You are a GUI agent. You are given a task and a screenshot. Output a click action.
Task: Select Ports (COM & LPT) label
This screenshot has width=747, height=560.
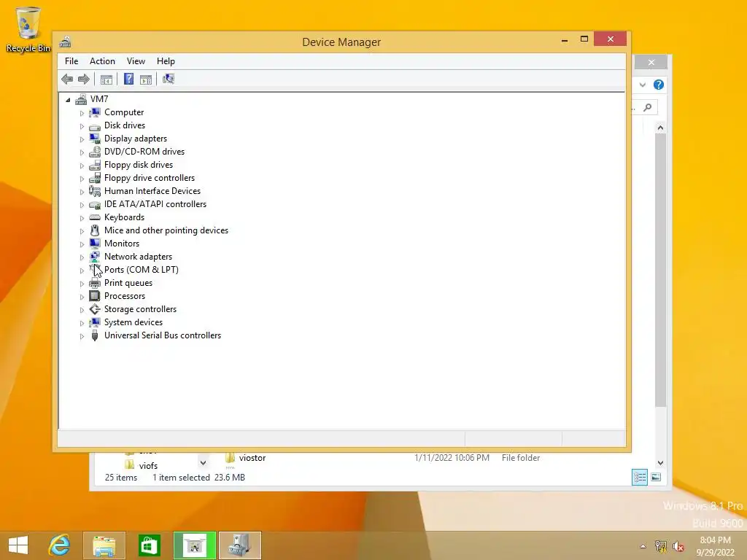[142, 270]
